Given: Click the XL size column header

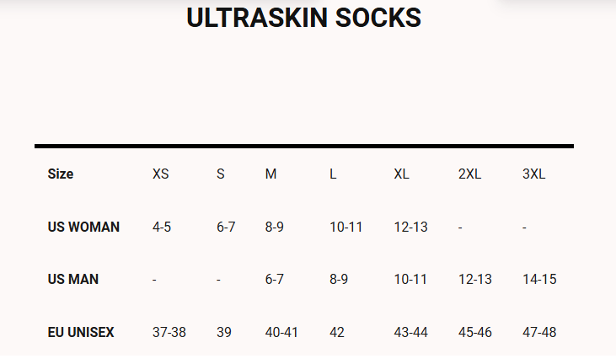Looking at the screenshot, I should 401,174.
